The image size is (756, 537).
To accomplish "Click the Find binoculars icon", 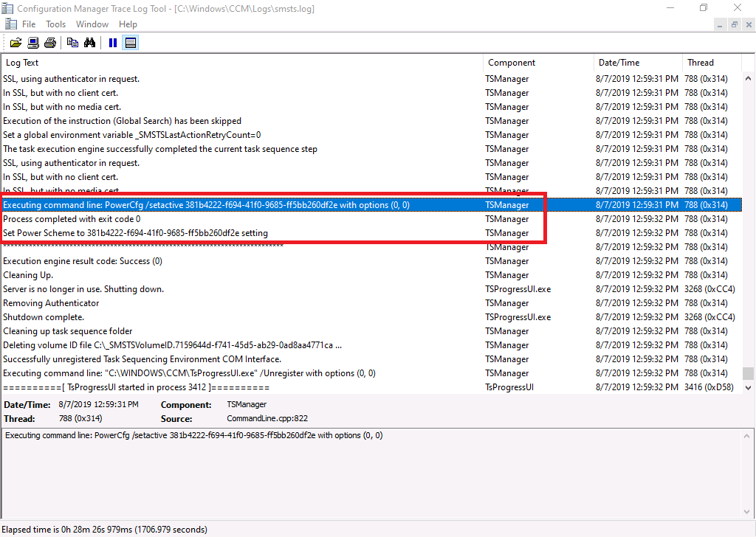I will tap(89, 43).
